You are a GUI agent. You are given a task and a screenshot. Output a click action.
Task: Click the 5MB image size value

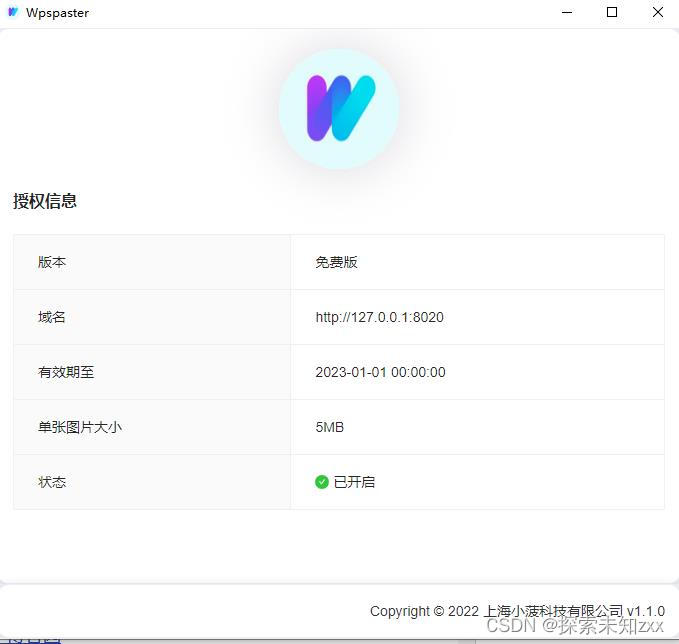pos(330,427)
